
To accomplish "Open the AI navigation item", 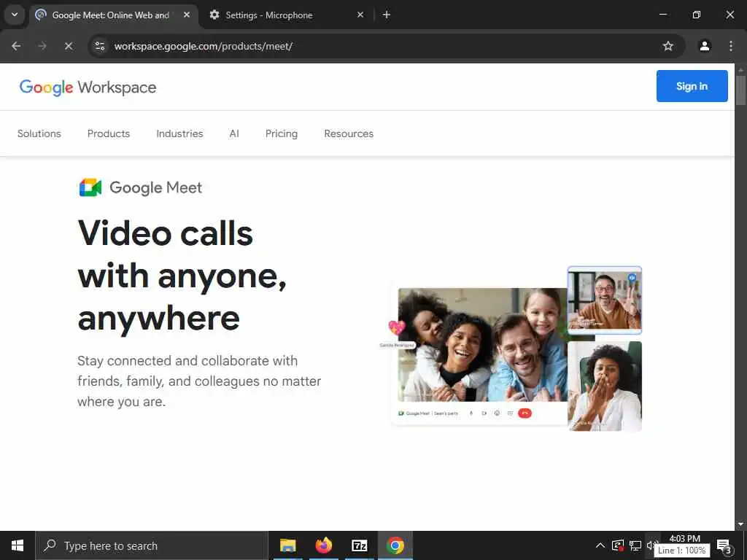I will click(234, 134).
